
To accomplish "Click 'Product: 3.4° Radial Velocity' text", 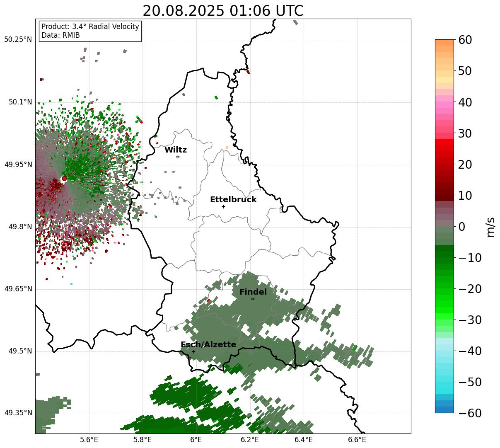I will click(x=90, y=27).
